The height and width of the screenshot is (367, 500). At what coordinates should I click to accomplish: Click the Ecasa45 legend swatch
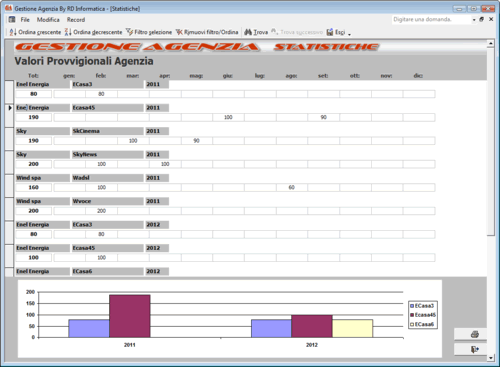412,315
